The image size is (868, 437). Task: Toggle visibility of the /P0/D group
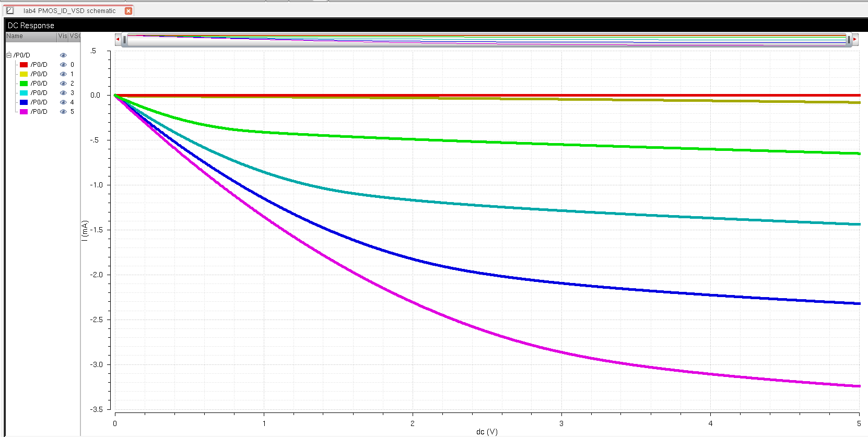(63, 55)
